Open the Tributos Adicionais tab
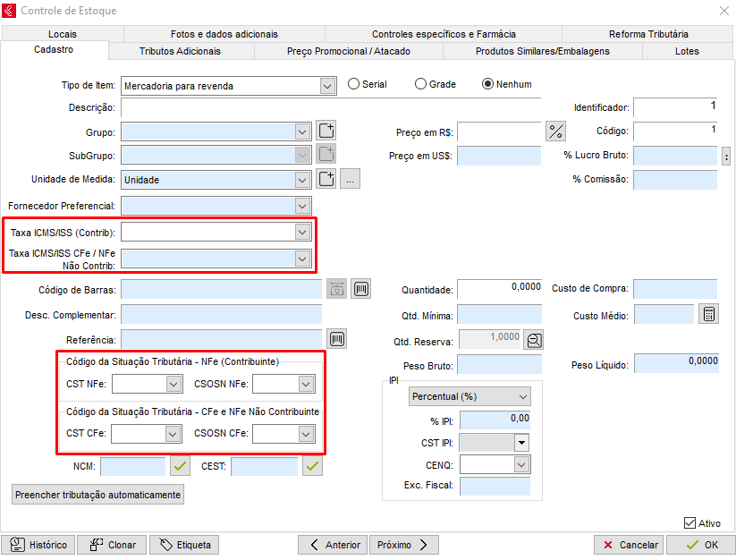The image size is (736, 560). coord(180,51)
